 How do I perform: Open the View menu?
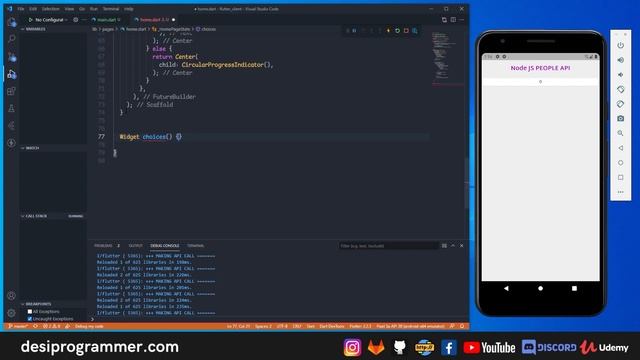(x=69, y=9)
